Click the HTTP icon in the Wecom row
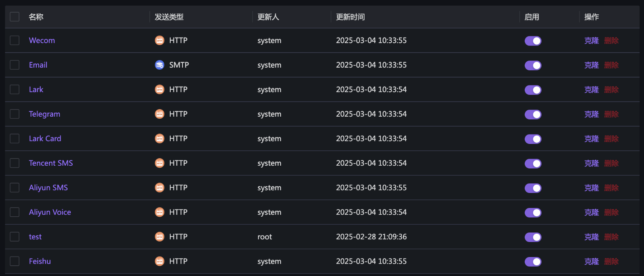This screenshot has width=644, height=276. tap(160, 40)
